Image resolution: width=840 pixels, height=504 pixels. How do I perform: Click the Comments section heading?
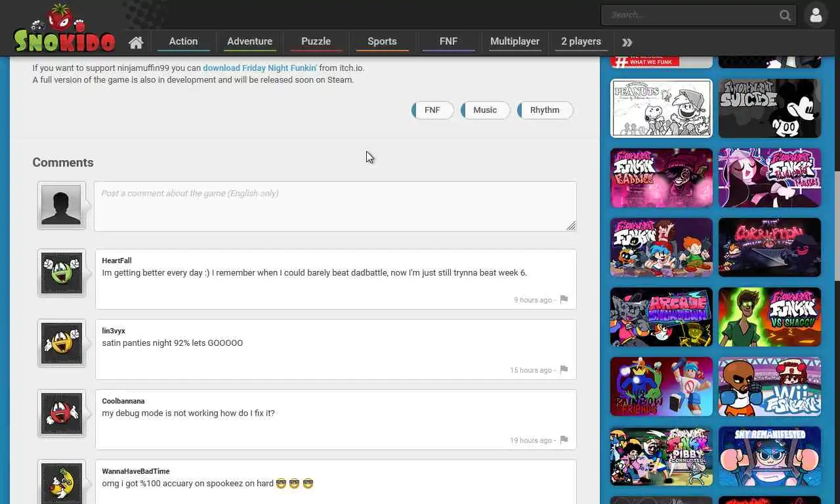63,162
